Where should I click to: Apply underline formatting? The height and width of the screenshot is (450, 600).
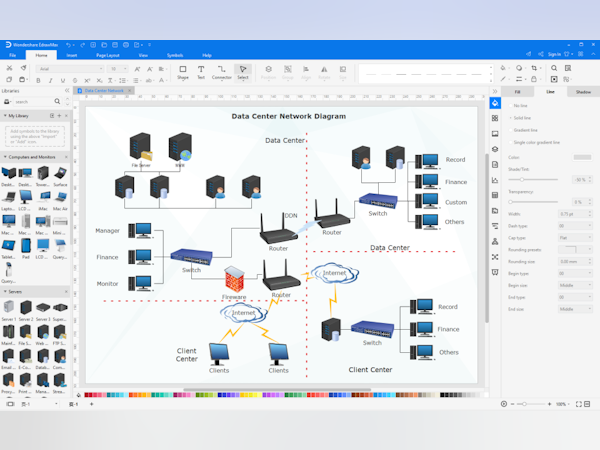click(x=63, y=80)
